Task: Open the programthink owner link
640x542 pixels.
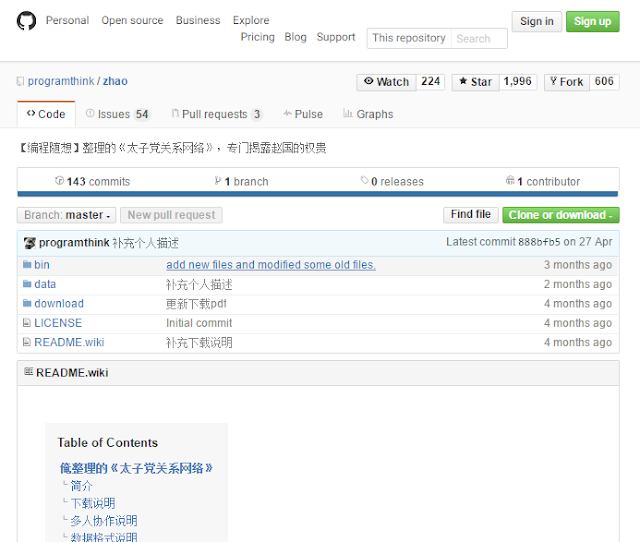Action: 61,81
